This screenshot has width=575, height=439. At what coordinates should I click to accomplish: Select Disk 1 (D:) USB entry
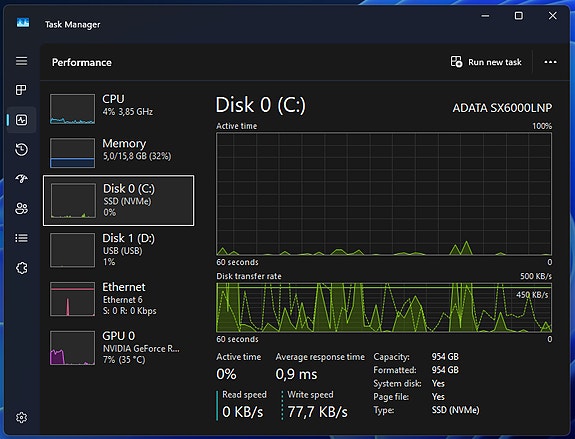(x=118, y=250)
